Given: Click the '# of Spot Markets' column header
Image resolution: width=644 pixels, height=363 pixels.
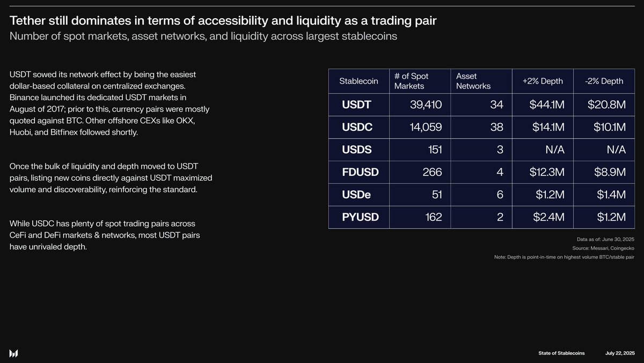Looking at the screenshot, I should click(x=412, y=81).
